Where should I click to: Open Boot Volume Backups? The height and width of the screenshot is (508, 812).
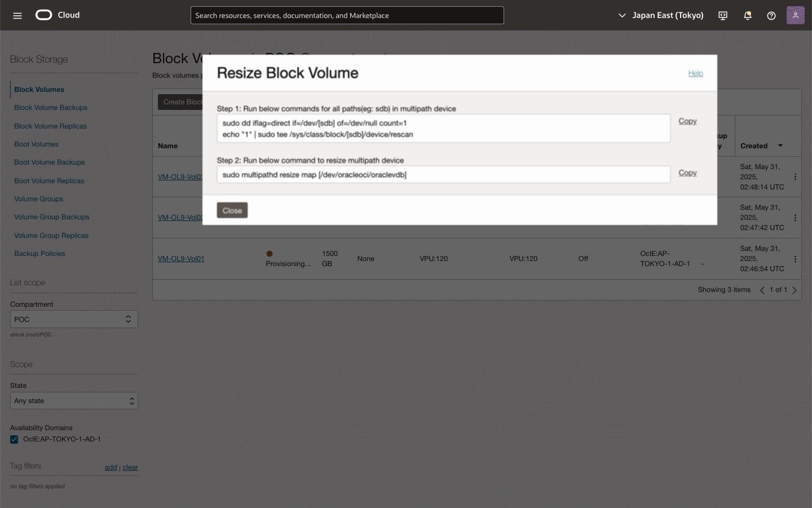pos(49,162)
